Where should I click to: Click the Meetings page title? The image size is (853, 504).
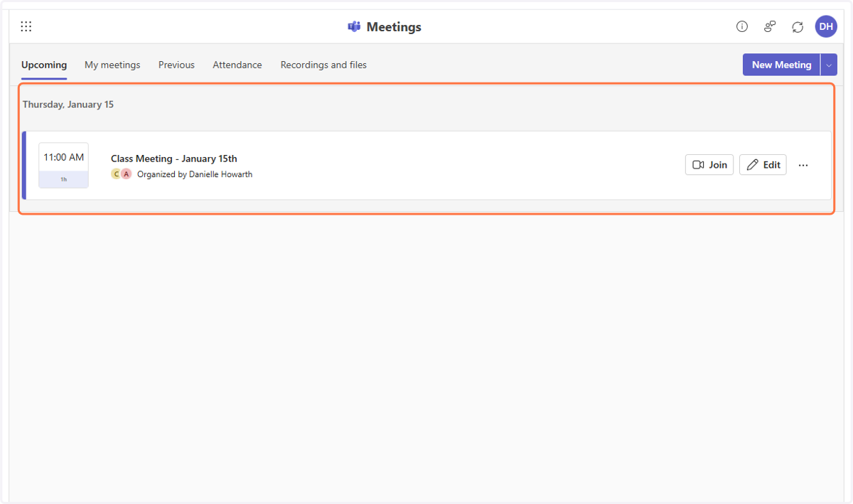[x=394, y=27]
